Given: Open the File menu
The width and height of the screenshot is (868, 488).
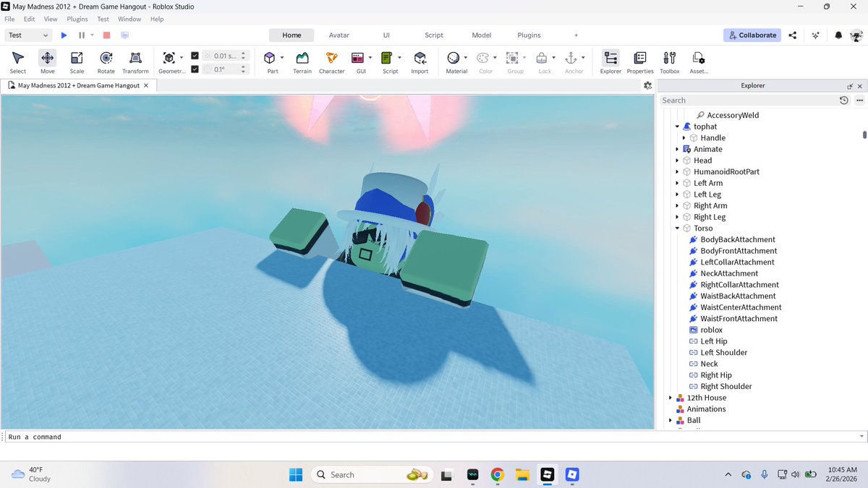Looking at the screenshot, I should click(x=9, y=20).
